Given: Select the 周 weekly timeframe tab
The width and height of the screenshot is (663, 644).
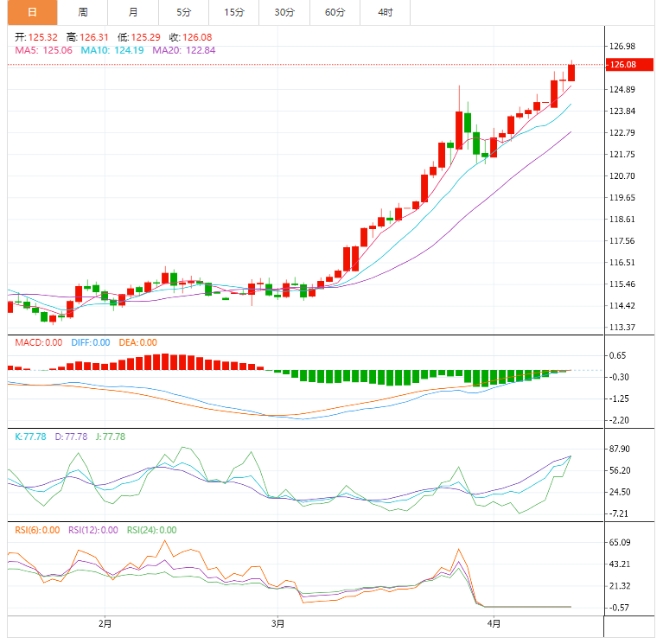Looking at the screenshot, I should (x=82, y=12).
